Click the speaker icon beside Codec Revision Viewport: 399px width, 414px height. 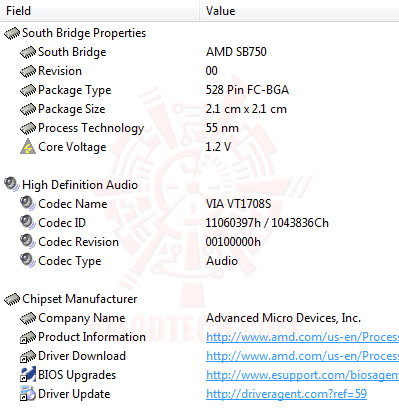coord(28,241)
